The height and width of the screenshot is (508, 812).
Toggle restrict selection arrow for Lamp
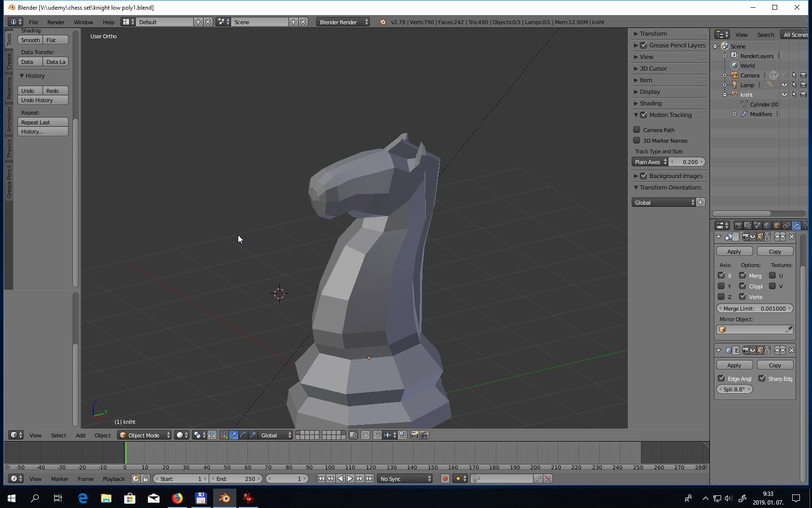pyautogui.click(x=794, y=85)
